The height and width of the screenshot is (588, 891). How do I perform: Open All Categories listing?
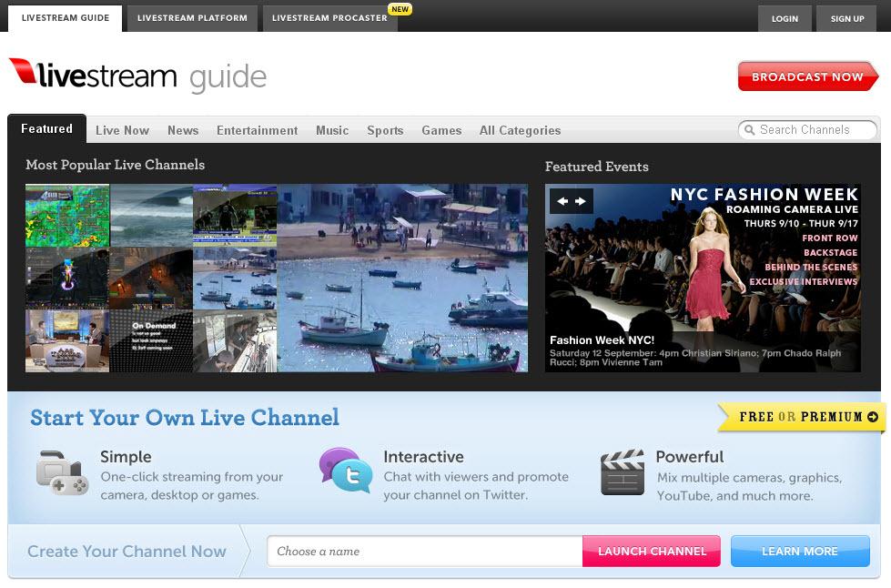520,130
